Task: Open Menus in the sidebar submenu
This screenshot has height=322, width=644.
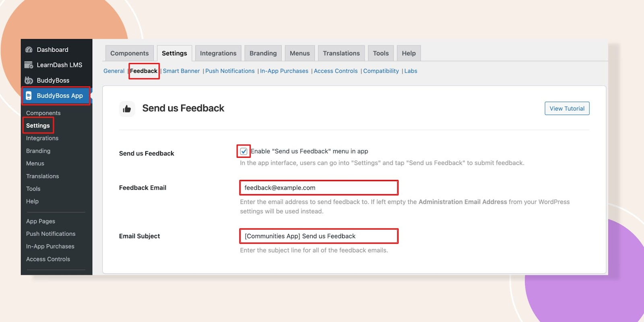Action: (x=35, y=163)
